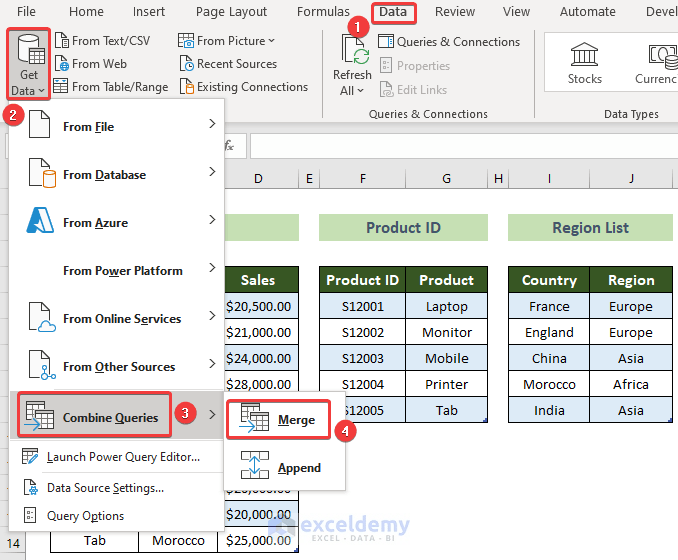Open Queries & Connections pane

click(x=449, y=42)
